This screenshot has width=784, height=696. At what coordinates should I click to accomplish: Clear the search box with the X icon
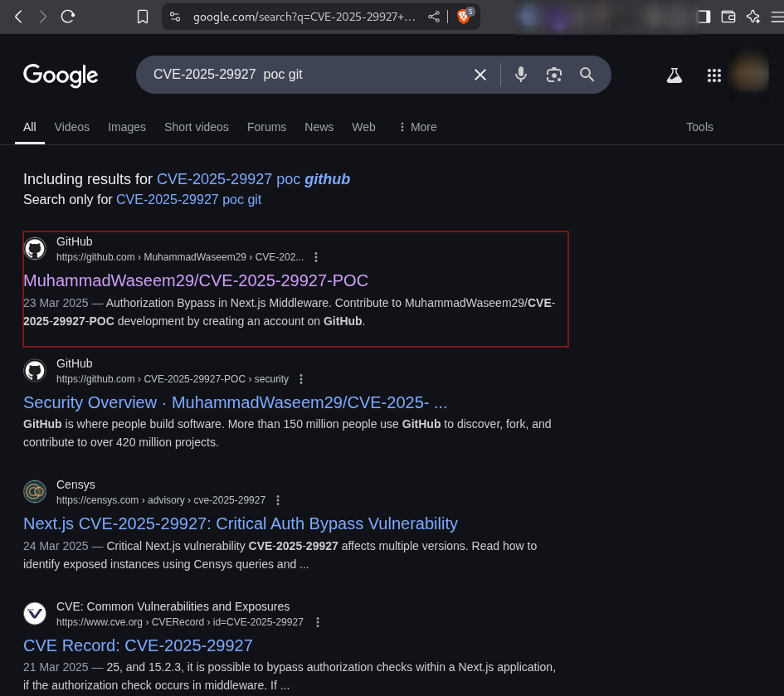(480, 75)
